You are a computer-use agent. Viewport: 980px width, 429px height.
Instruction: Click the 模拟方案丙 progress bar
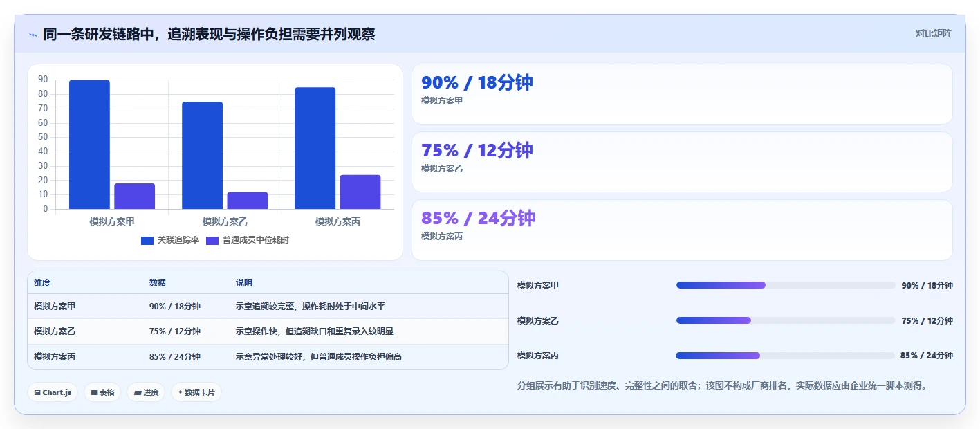tap(786, 356)
